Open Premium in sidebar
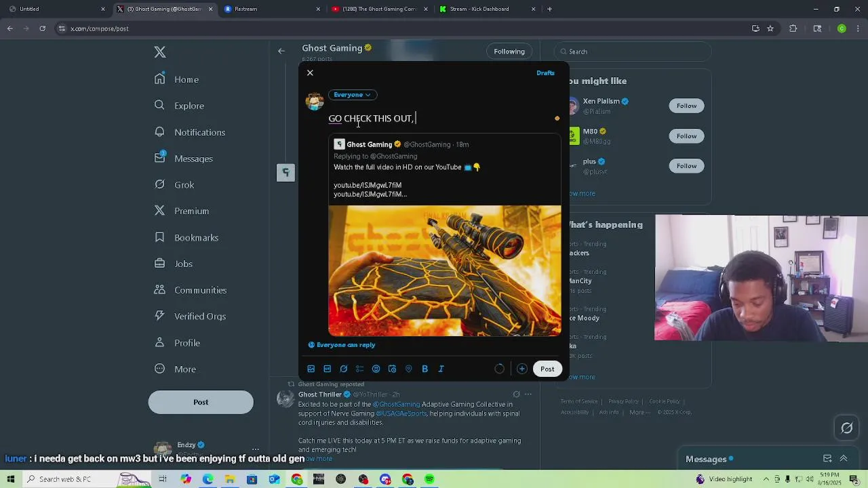The height and width of the screenshot is (488, 868). (182, 211)
